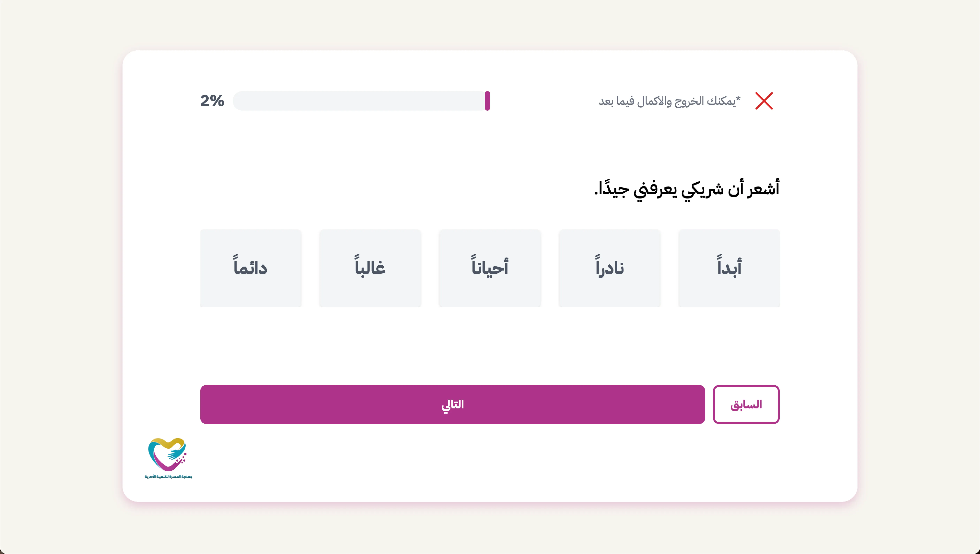Choose نادراً (Rarely) as your answer
980x554 pixels.
[x=610, y=268]
